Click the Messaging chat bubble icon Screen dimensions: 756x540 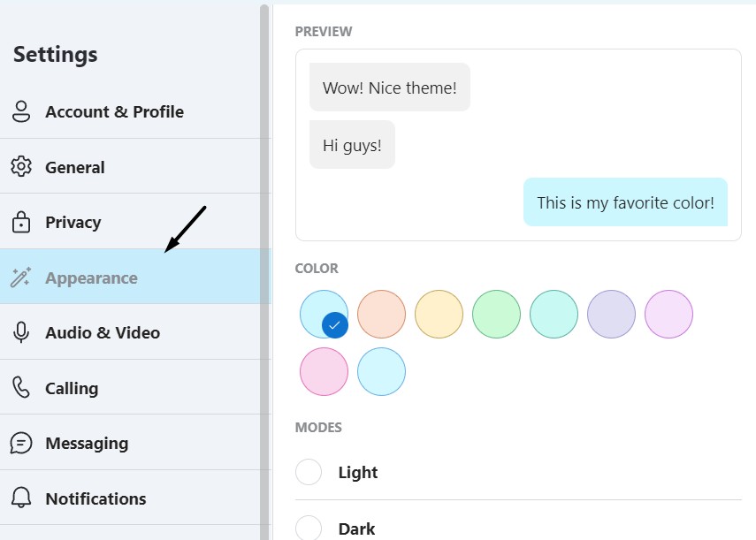coord(21,443)
